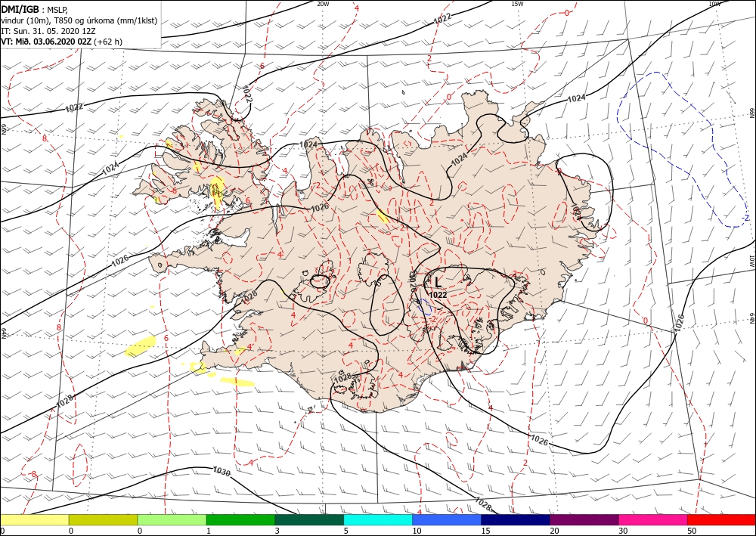Click the legend value '15'

(x=485, y=531)
